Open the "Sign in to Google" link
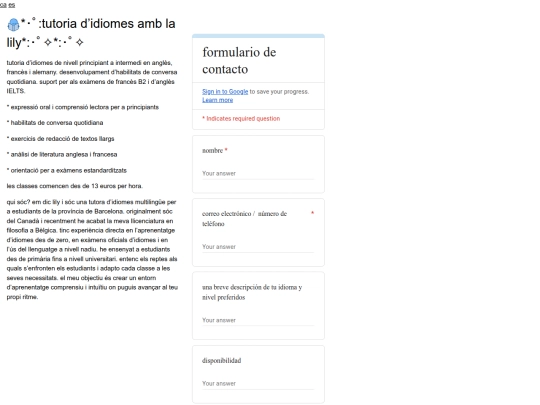Image resolution: width=540 pixels, height=405 pixels. [225, 92]
